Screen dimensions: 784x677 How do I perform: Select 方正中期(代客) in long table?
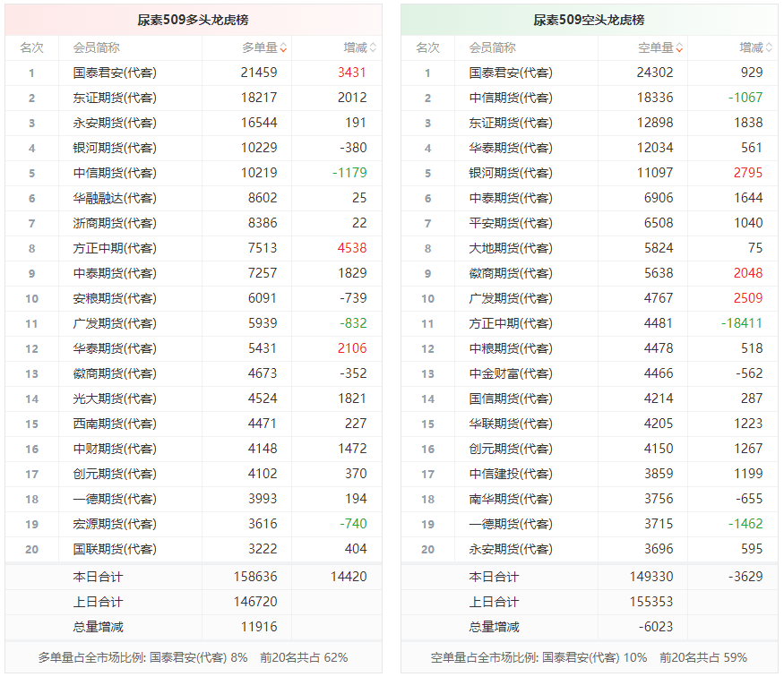(x=115, y=248)
